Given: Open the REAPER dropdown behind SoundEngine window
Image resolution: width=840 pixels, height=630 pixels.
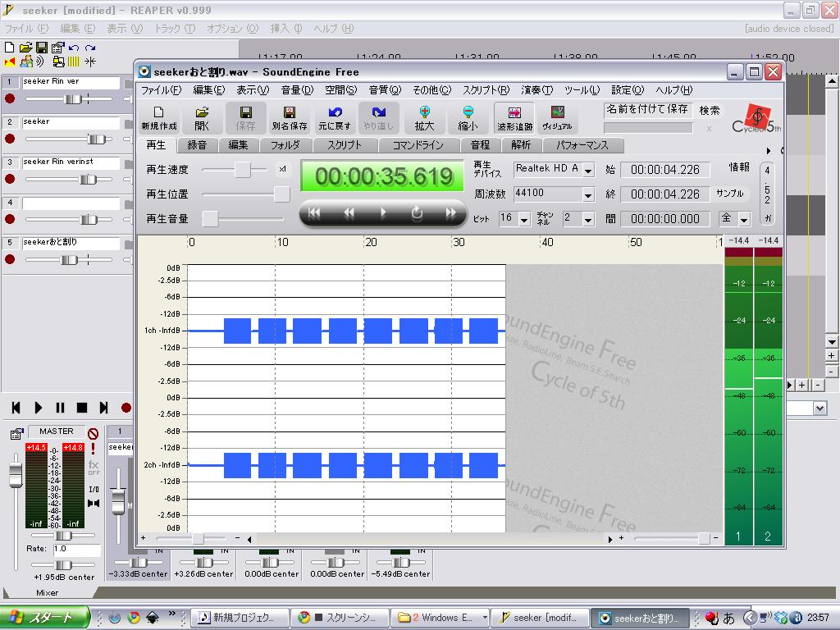Looking at the screenshot, I should pos(819,409).
